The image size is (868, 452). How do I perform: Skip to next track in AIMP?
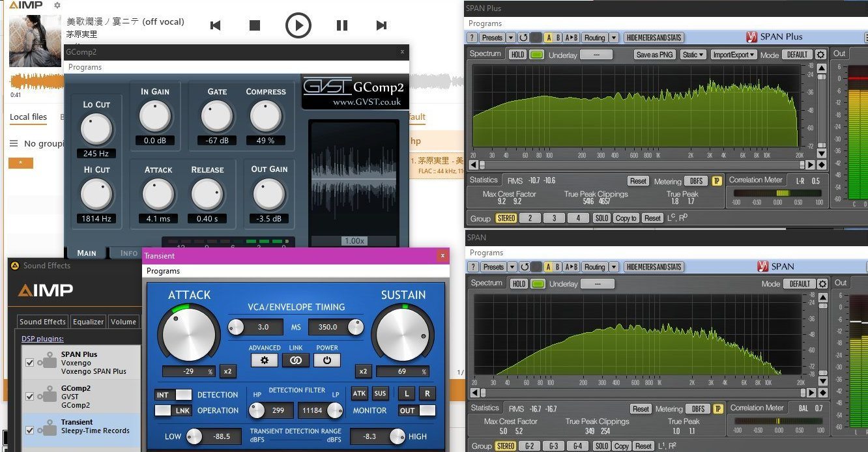point(382,25)
